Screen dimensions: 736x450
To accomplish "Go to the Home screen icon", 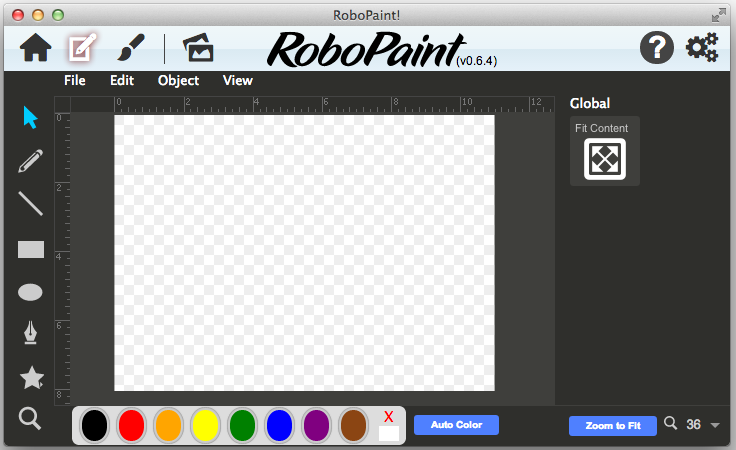I will (36, 48).
